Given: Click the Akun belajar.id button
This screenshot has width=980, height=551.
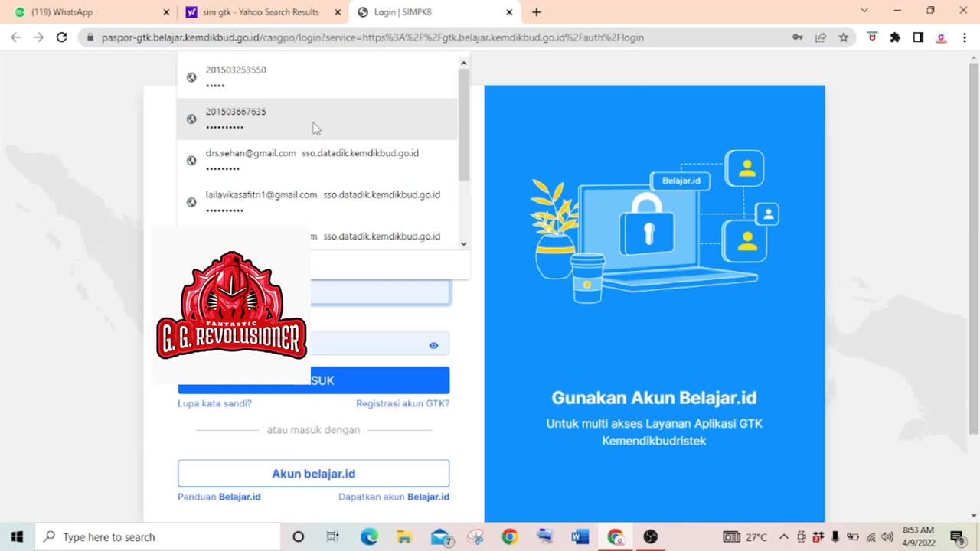Looking at the screenshot, I should (x=314, y=474).
